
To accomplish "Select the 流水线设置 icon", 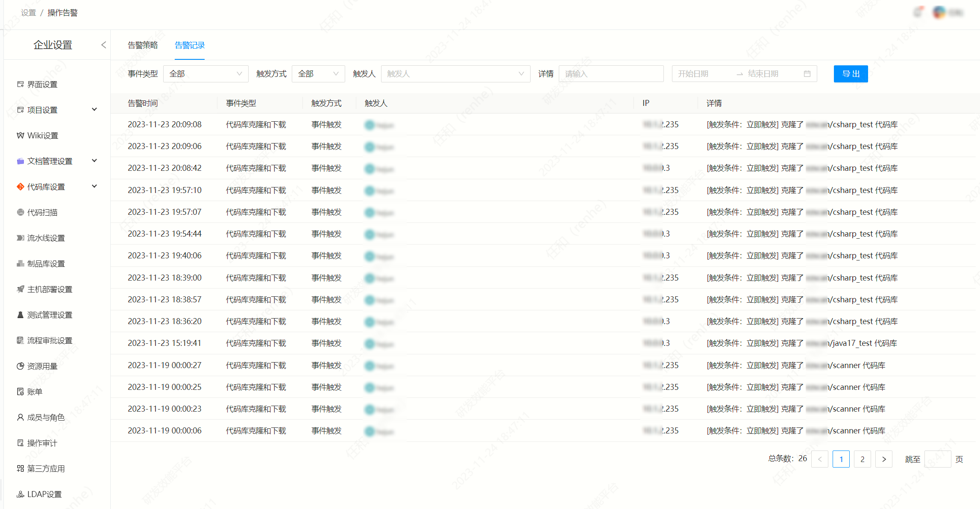I will coord(20,238).
